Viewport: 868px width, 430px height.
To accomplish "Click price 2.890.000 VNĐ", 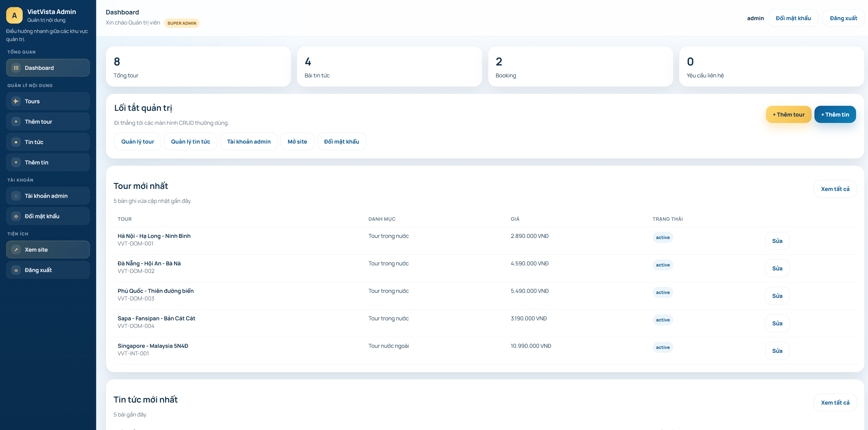I will [529, 236].
